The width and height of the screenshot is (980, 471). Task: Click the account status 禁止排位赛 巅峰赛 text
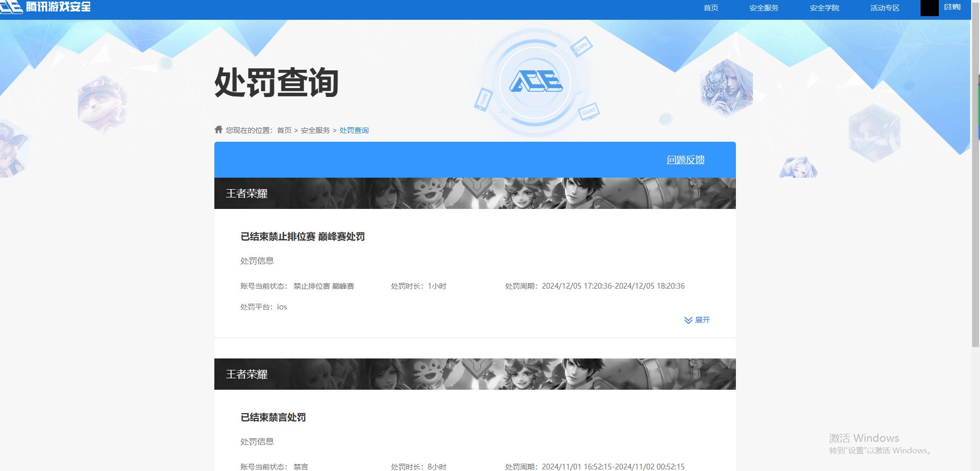tap(324, 286)
